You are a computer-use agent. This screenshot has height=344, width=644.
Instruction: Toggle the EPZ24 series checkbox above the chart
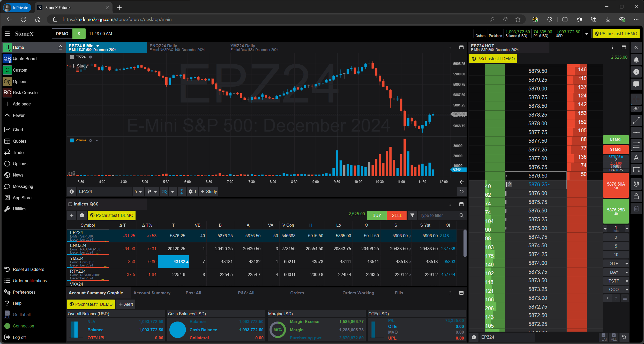pos(72,57)
